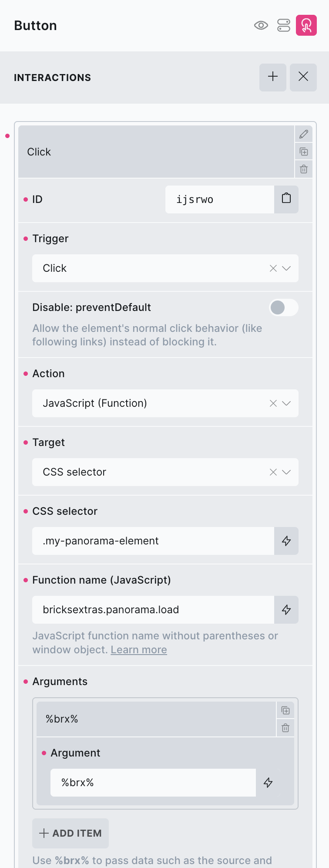Delete the Click interaction with trash icon

coord(304,169)
